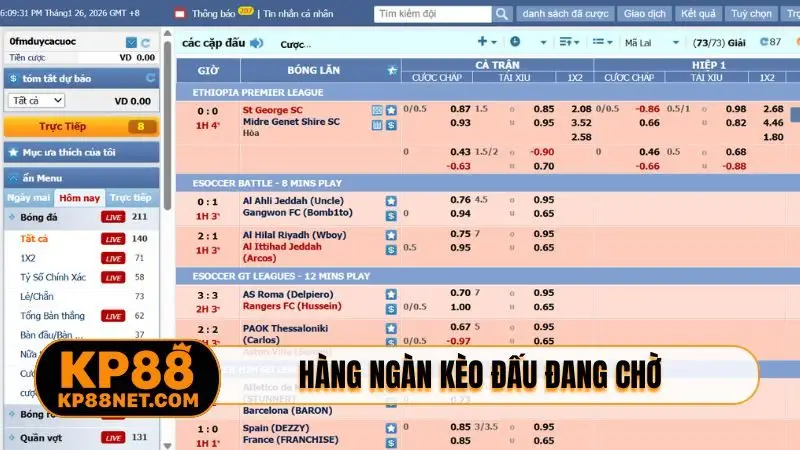Viewport: 800px width, 450px height.
Task: Click clock time filter icon
Action: coord(515,42)
